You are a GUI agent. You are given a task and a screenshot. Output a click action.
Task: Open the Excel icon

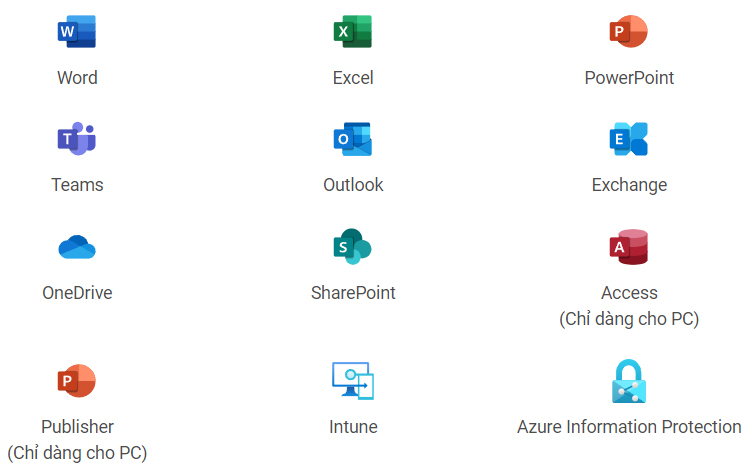coord(353,32)
